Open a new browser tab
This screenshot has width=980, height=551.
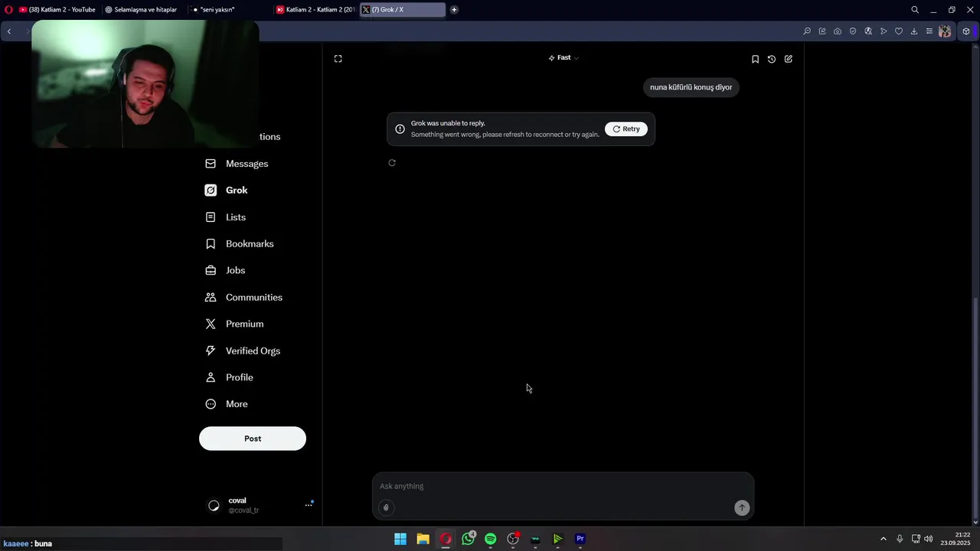[454, 10]
